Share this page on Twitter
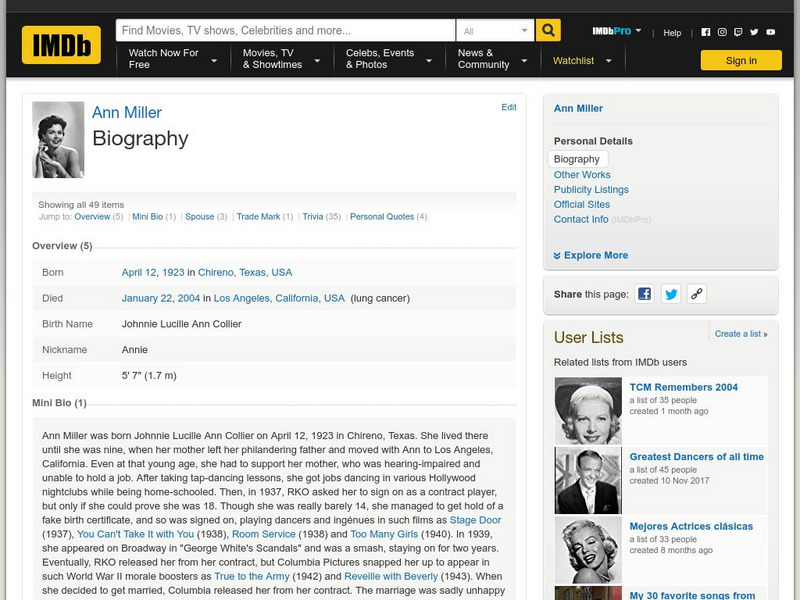Screen dimensions: 800x600 671,294
